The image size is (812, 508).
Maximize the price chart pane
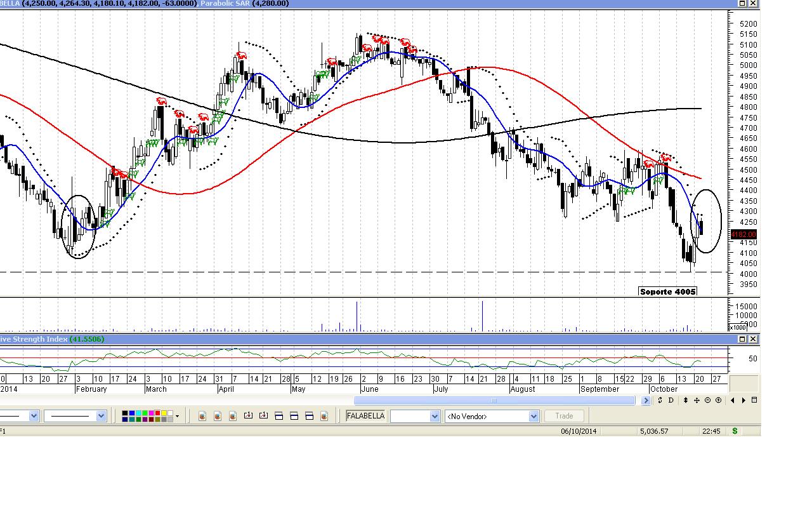[x=742, y=3]
